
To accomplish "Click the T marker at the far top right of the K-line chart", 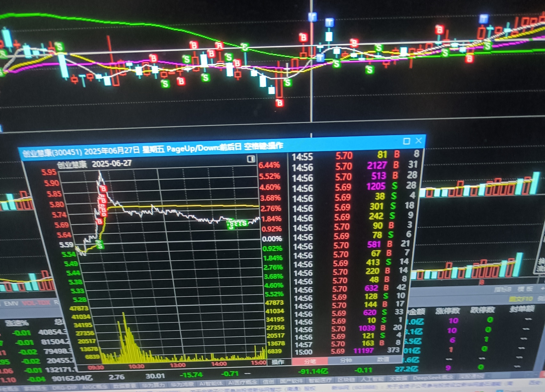I will point(484,19).
